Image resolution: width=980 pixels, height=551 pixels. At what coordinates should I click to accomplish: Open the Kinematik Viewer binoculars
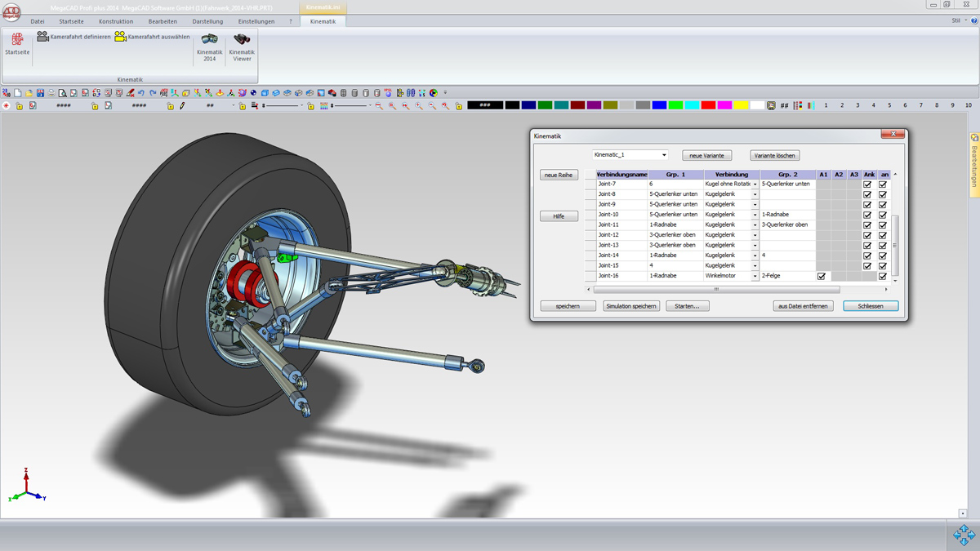coord(242,47)
